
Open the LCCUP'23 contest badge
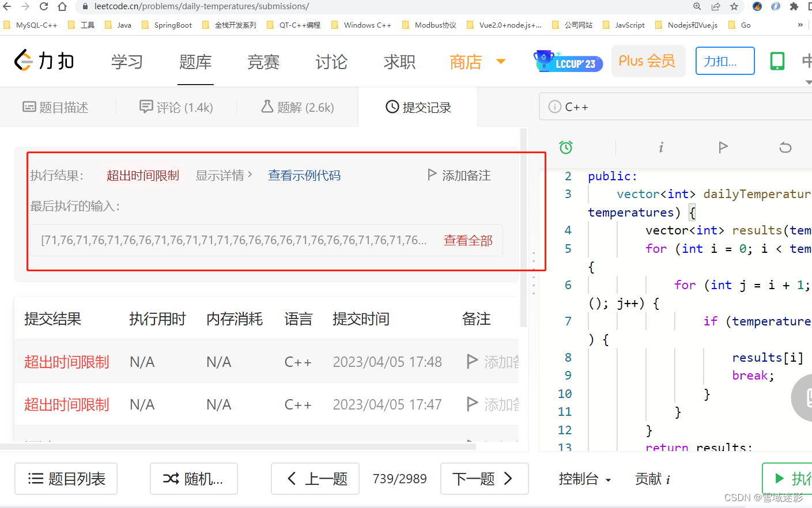[x=568, y=61]
